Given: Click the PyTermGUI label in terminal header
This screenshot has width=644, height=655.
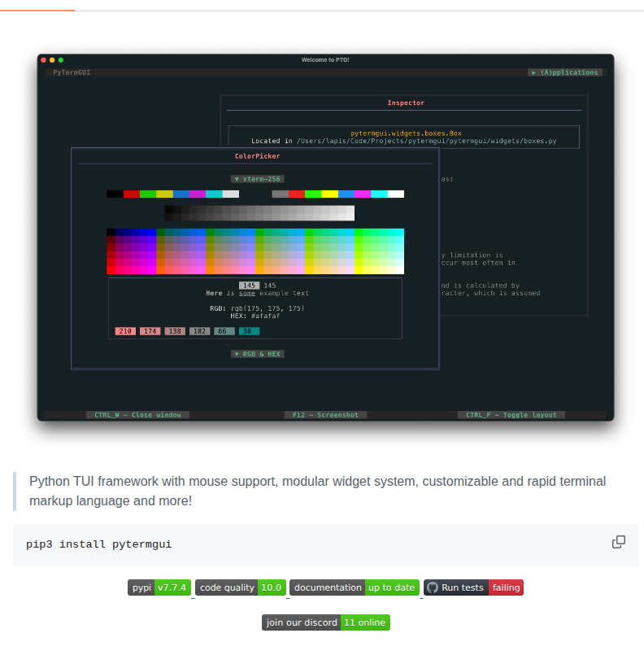Looking at the screenshot, I should [x=72, y=72].
